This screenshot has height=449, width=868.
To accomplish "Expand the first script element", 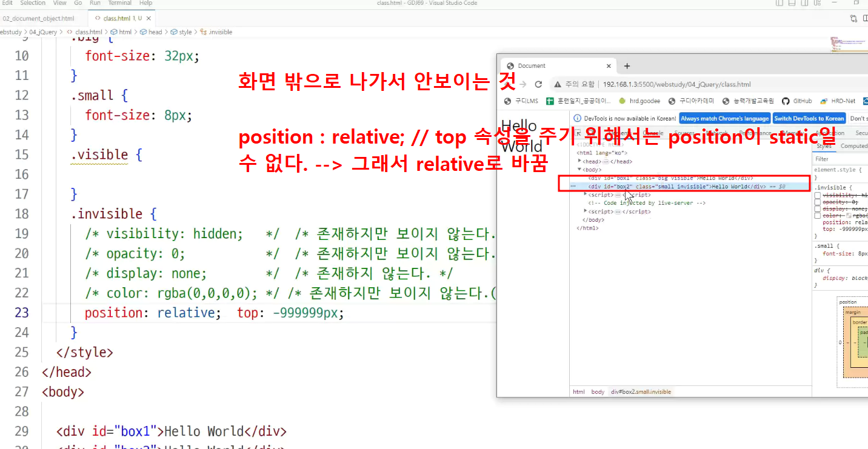I will 586,195.
